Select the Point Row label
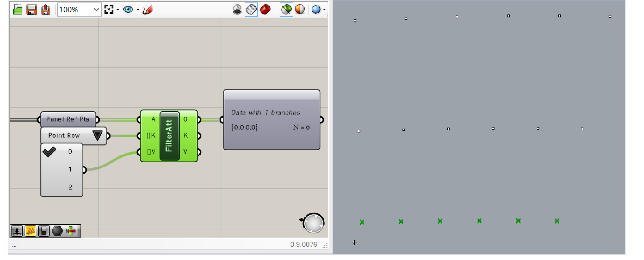Screen dimensions: 644x260 click(64, 135)
